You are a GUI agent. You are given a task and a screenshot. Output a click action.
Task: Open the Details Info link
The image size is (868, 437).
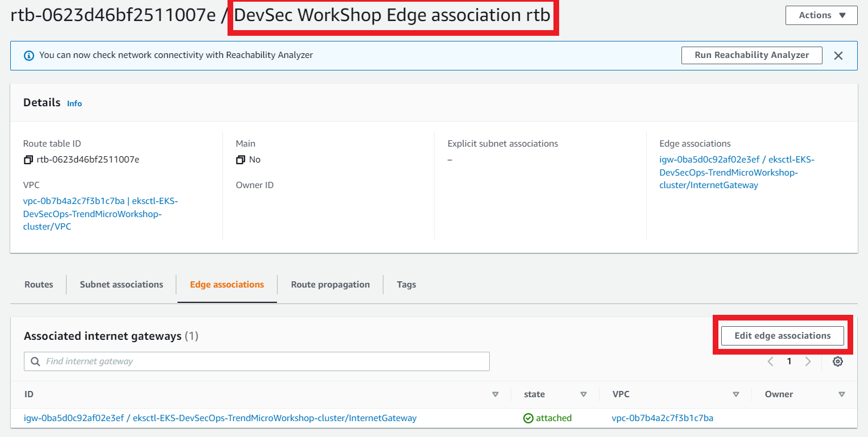pyautogui.click(x=75, y=103)
